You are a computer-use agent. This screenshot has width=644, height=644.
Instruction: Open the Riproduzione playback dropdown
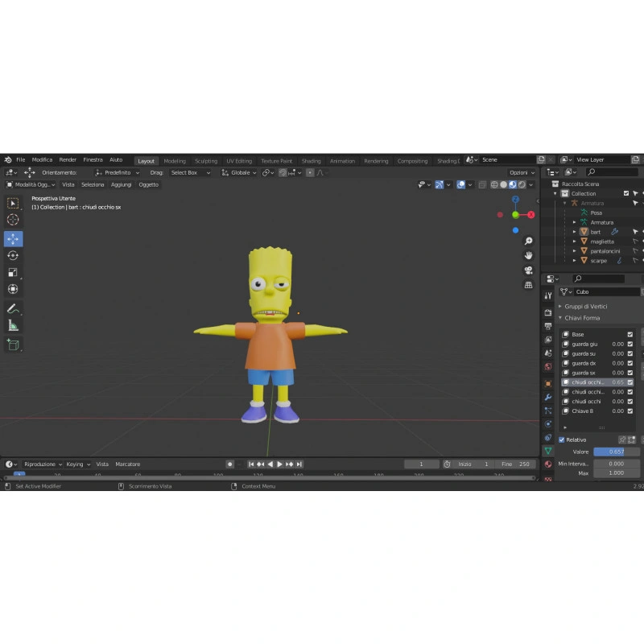(43, 464)
